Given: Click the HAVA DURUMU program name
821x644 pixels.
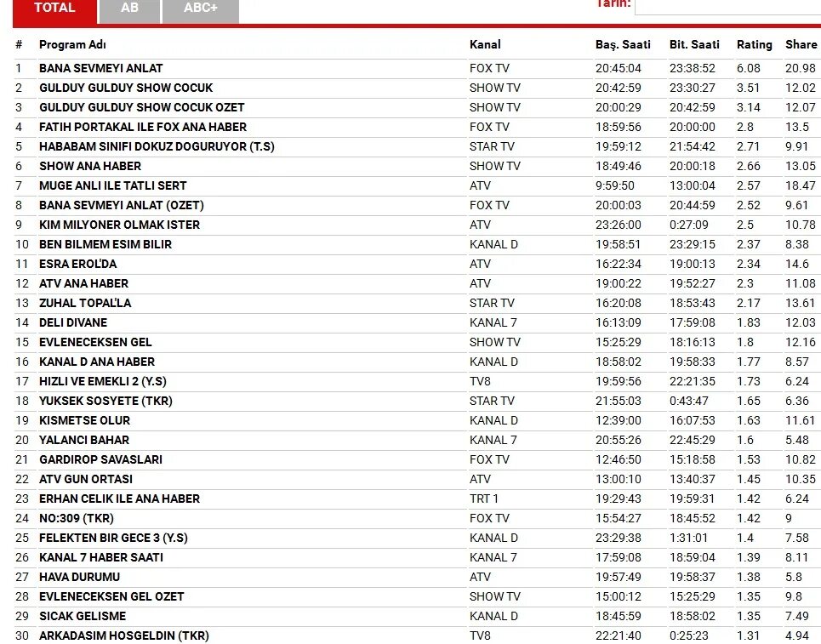Looking at the screenshot, I should [x=79, y=577].
